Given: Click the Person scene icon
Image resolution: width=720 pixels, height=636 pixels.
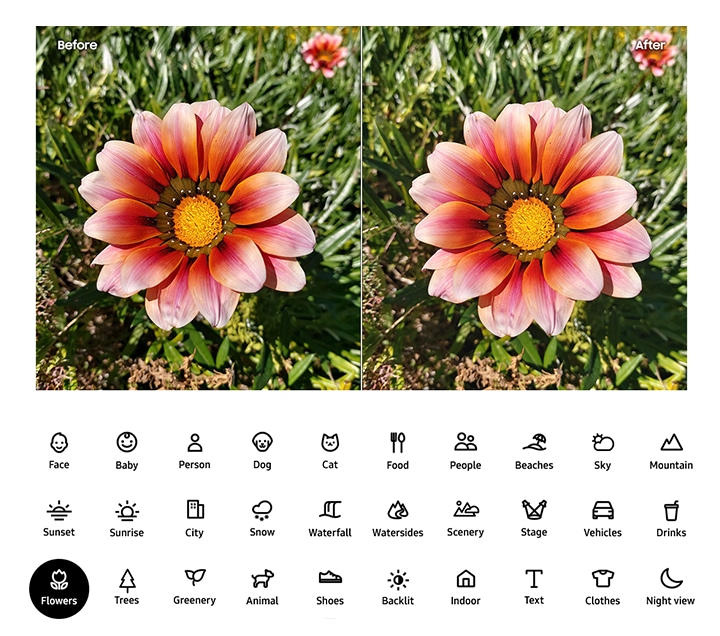Looking at the screenshot, I should click(195, 443).
